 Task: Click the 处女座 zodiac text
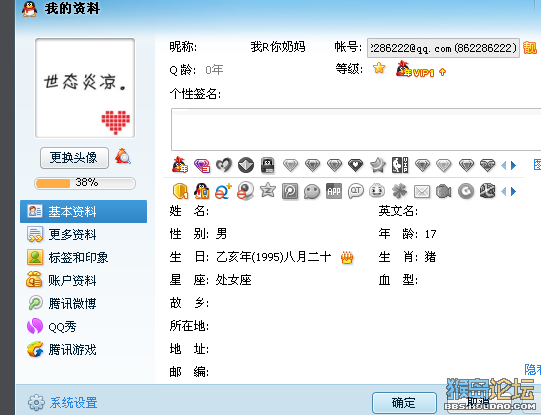pyautogui.click(x=234, y=280)
